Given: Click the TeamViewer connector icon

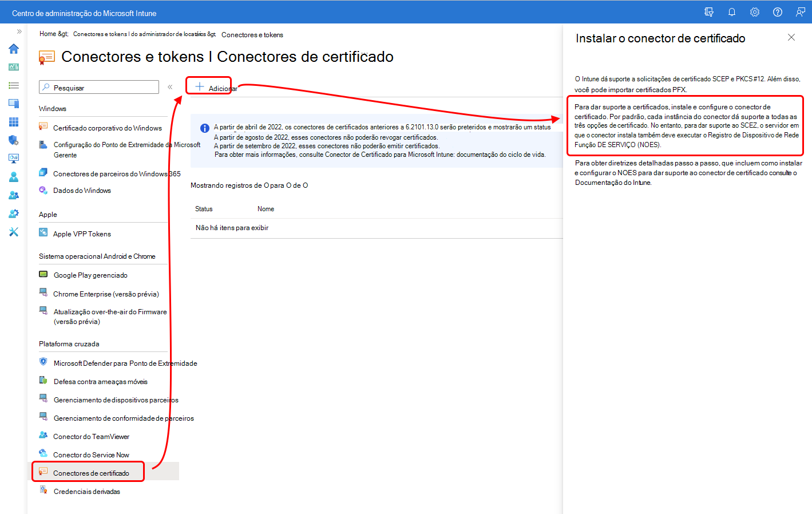Looking at the screenshot, I should tap(43, 435).
